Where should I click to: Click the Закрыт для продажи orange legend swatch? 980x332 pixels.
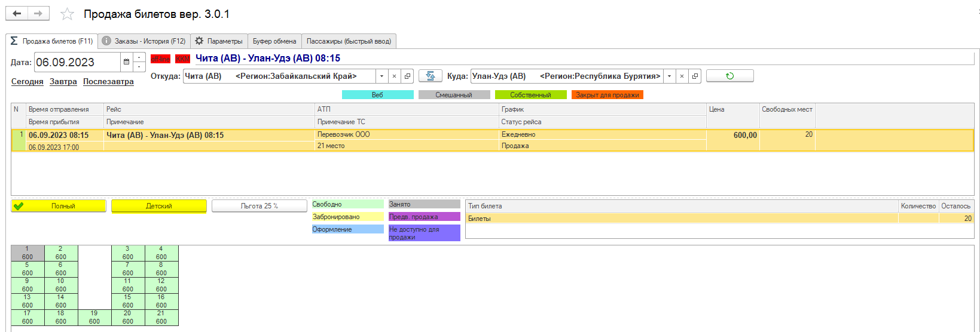[607, 95]
